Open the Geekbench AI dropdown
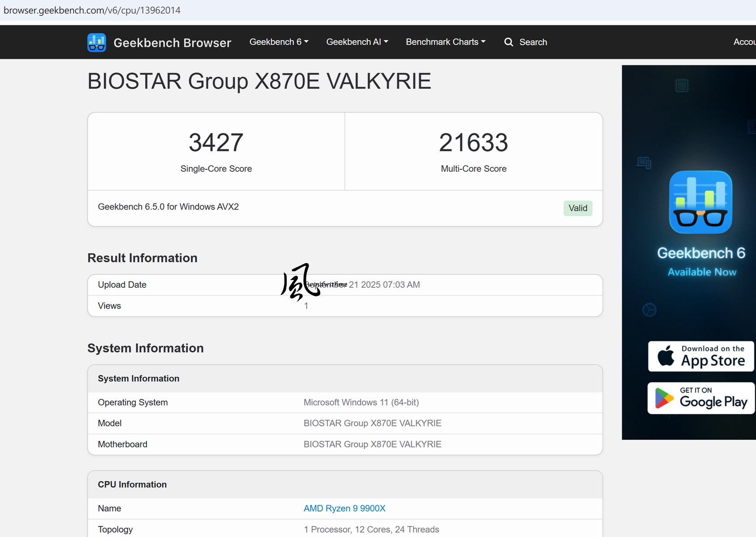This screenshot has height=537, width=756. tap(357, 42)
